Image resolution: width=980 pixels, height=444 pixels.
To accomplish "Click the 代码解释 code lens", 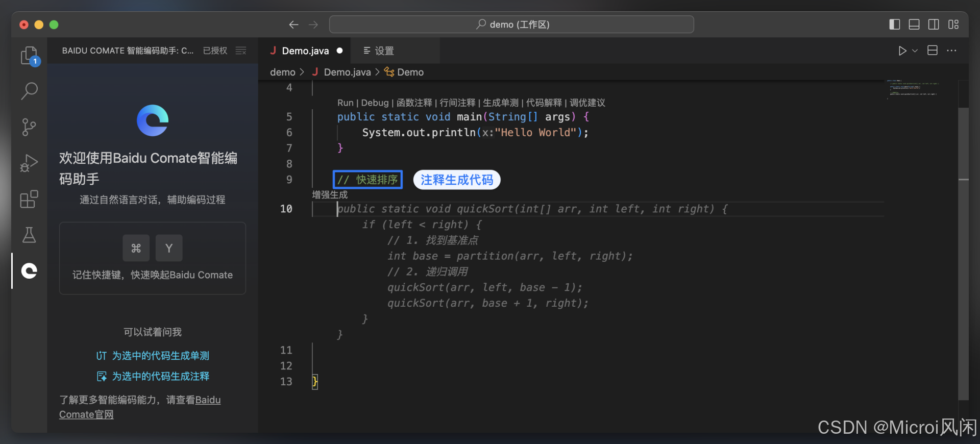I will pos(544,103).
